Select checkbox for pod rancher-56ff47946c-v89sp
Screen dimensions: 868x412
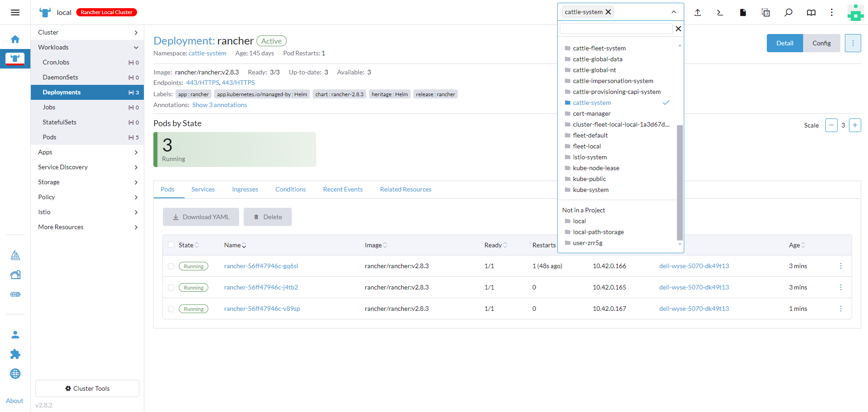coord(171,309)
